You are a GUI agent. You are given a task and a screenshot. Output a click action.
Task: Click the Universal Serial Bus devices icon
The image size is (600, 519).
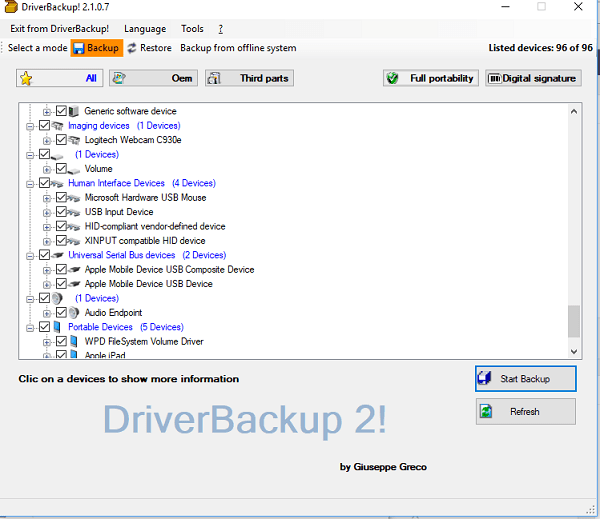(x=57, y=255)
